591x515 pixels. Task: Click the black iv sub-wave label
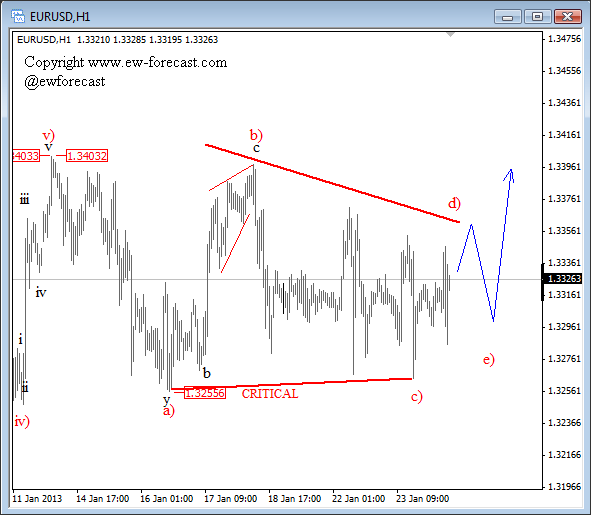point(41,292)
